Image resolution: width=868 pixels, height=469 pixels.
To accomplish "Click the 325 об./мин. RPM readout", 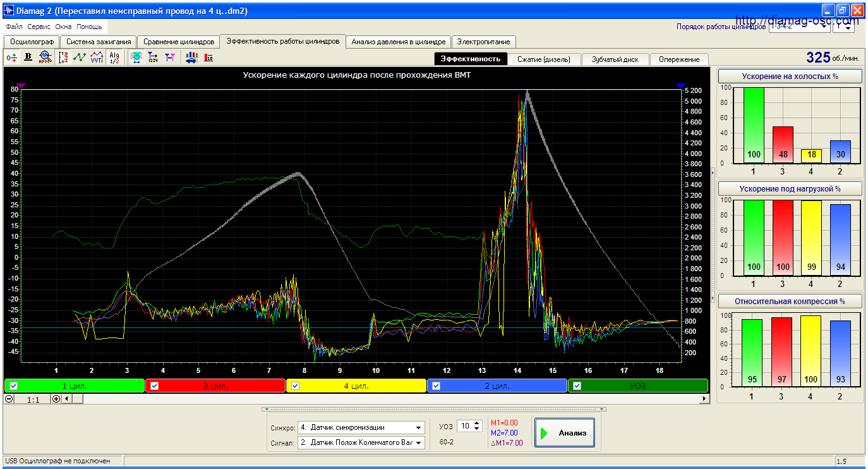I will coord(833,58).
